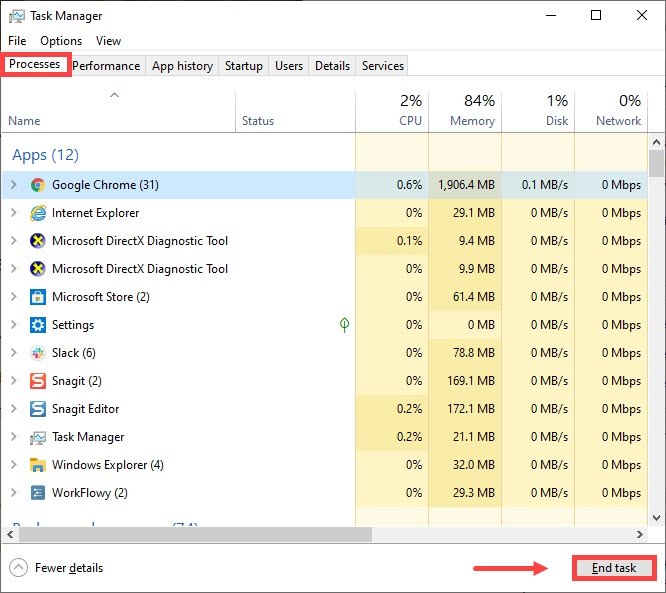Image resolution: width=666 pixels, height=593 pixels.
Task: Switch to the Details tab
Action: tap(333, 66)
